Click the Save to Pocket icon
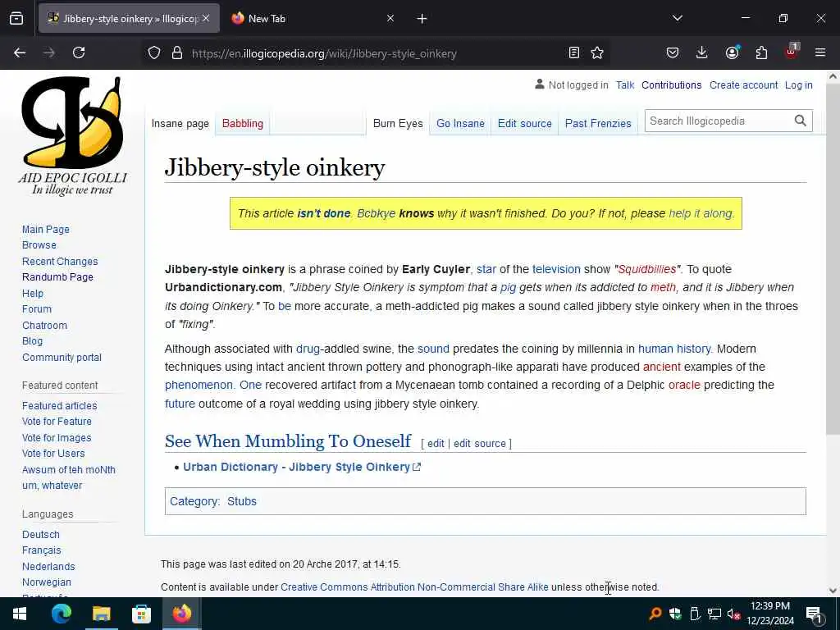The width and height of the screenshot is (840, 630). click(x=673, y=52)
